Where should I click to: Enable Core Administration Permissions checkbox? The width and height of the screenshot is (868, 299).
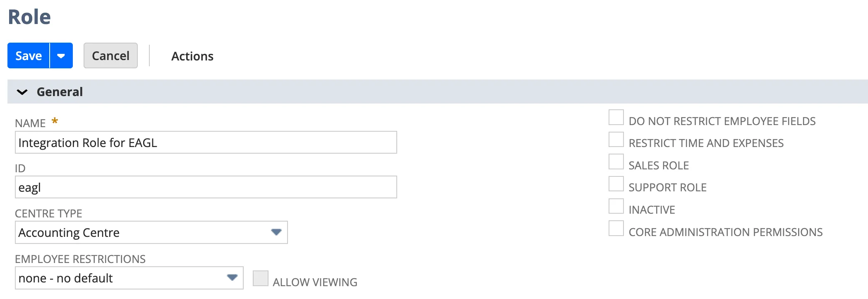click(x=616, y=228)
